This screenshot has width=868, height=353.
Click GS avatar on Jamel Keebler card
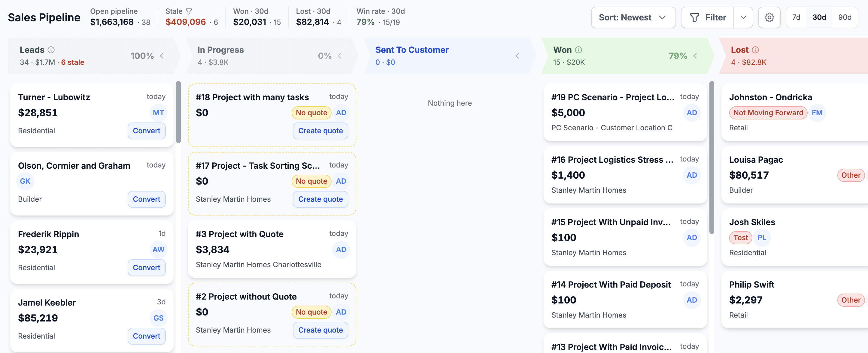click(x=158, y=318)
